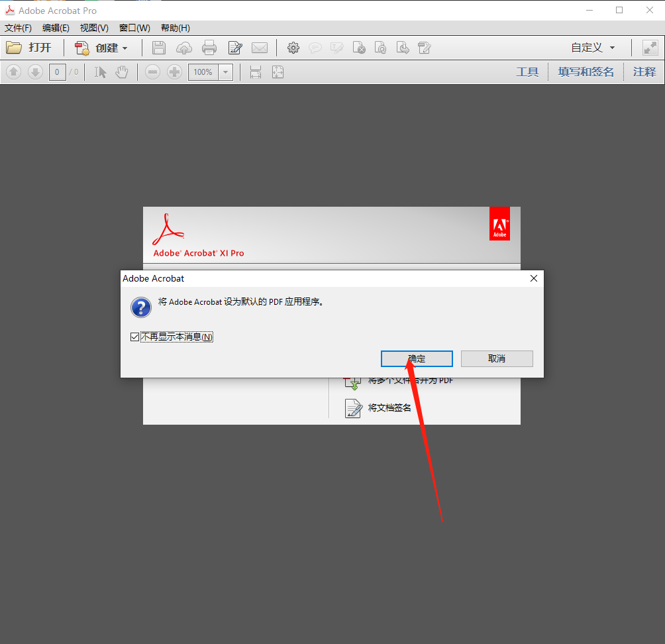Click the Open folder icon in toolbar
Screen dimensions: 665x644
click(x=14, y=48)
